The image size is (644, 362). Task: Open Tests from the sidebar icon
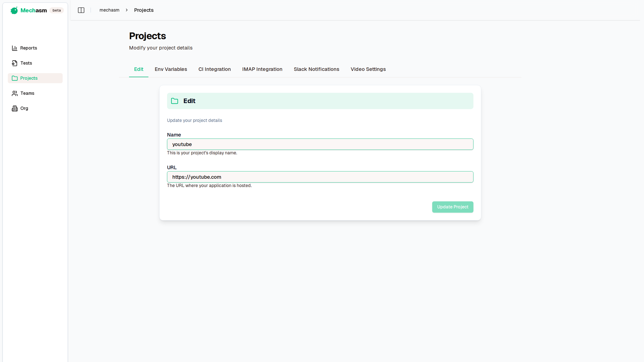(15, 63)
